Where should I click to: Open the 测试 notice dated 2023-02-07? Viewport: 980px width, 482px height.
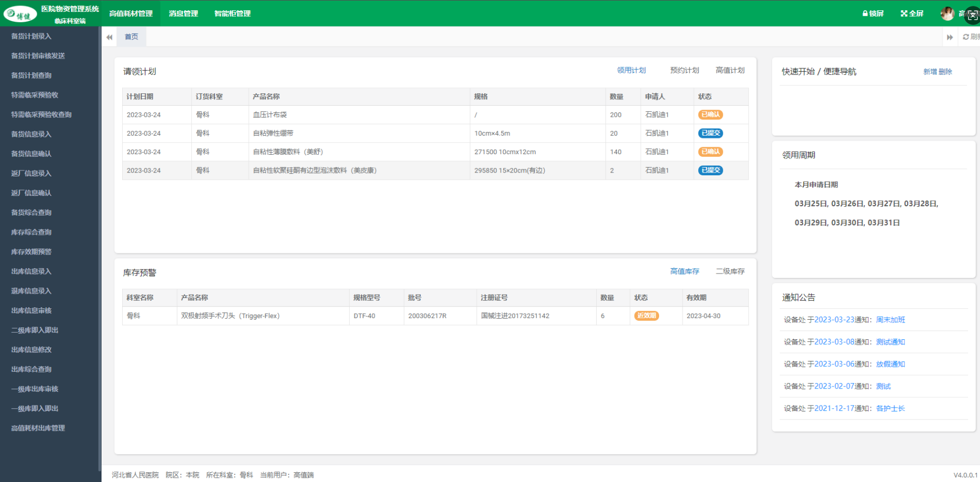tap(883, 386)
